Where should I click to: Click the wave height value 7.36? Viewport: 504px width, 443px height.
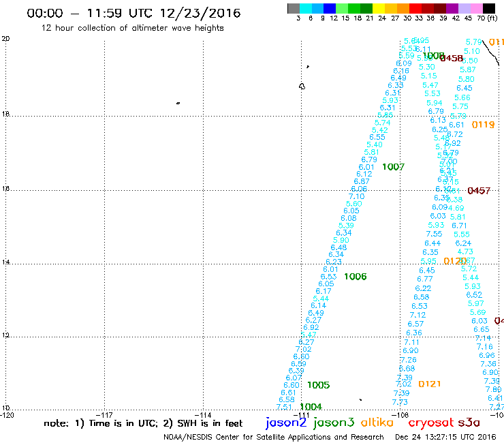click(488, 364)
